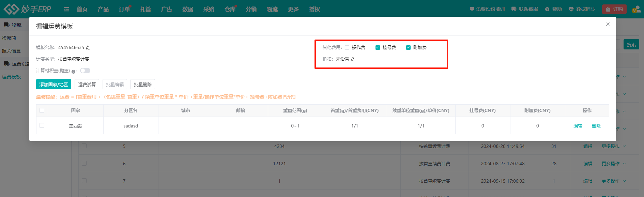Uncheck the 附加费 checkbox
Image resolution: width=644 pixels, height=197 pixels.
[408, 48]
